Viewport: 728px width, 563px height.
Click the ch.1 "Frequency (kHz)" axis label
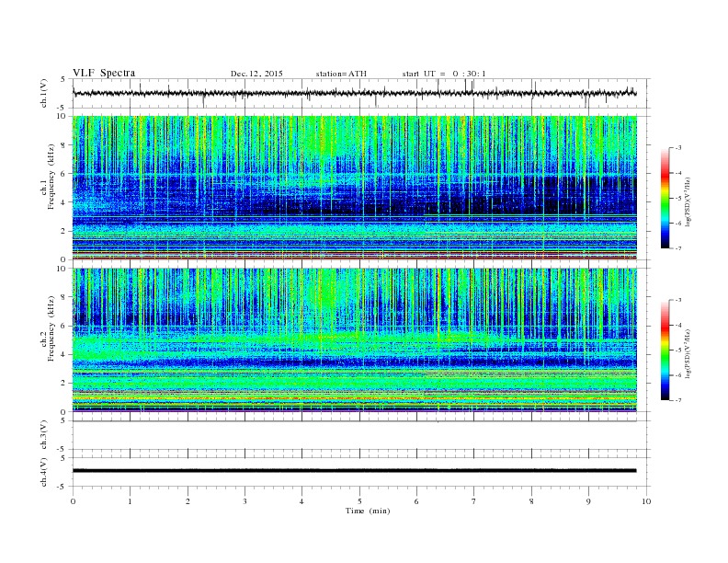click(51, 177)
